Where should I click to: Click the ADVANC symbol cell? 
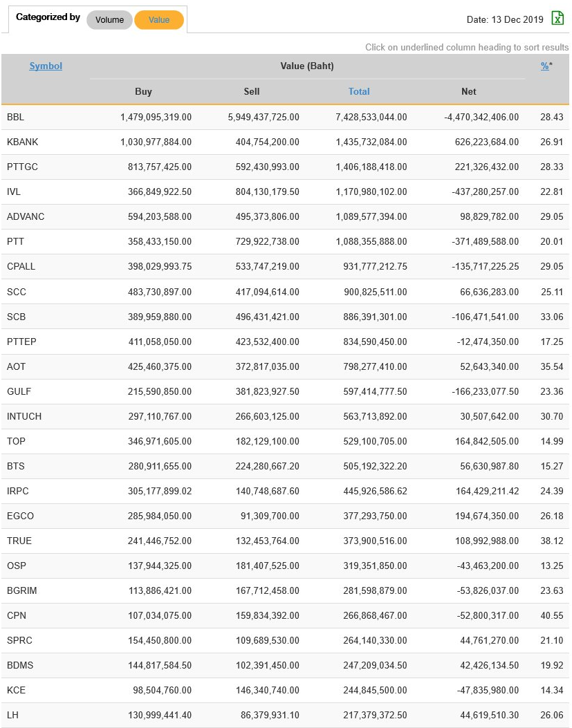pos(26,217)
